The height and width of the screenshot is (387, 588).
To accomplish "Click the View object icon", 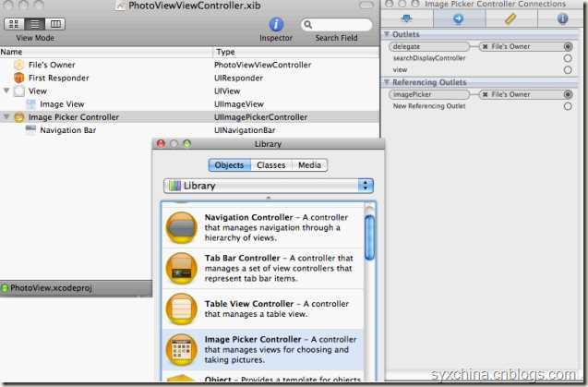I will click(19, 91).
